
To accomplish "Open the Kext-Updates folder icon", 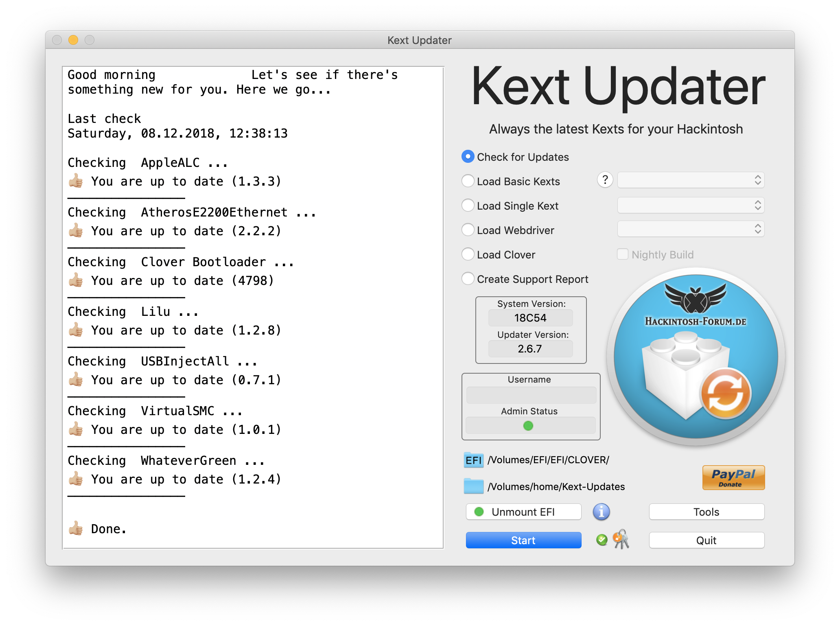I will click(x=474, y=486).
